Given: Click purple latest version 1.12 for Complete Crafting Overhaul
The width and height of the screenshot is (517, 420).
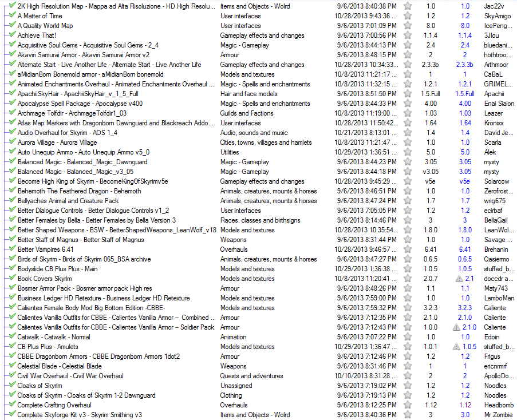Looking at the screenshot, I should click(x=465, y=405).
